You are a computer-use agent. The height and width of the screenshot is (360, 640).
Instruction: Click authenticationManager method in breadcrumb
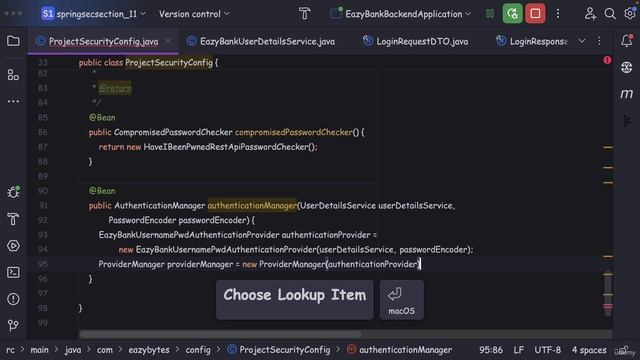[x=399, y=350]
